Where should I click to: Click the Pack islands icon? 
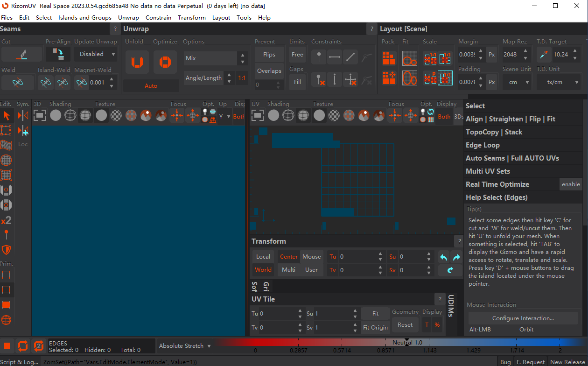pyautogui.click(x=389, y=58)
